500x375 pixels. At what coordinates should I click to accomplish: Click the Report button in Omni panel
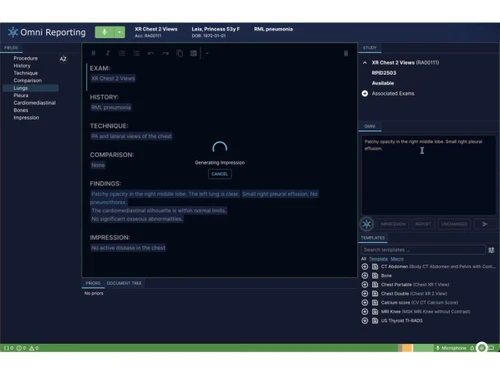tap(423, 224)
